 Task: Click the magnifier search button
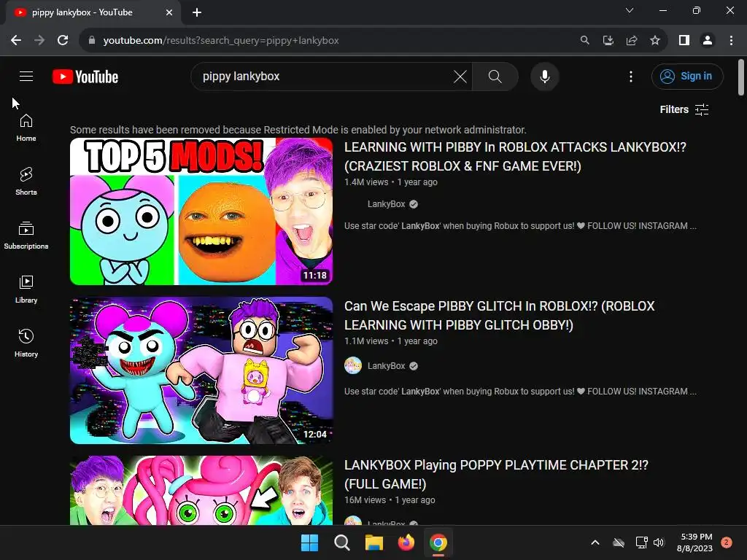[x=495, y=77]
